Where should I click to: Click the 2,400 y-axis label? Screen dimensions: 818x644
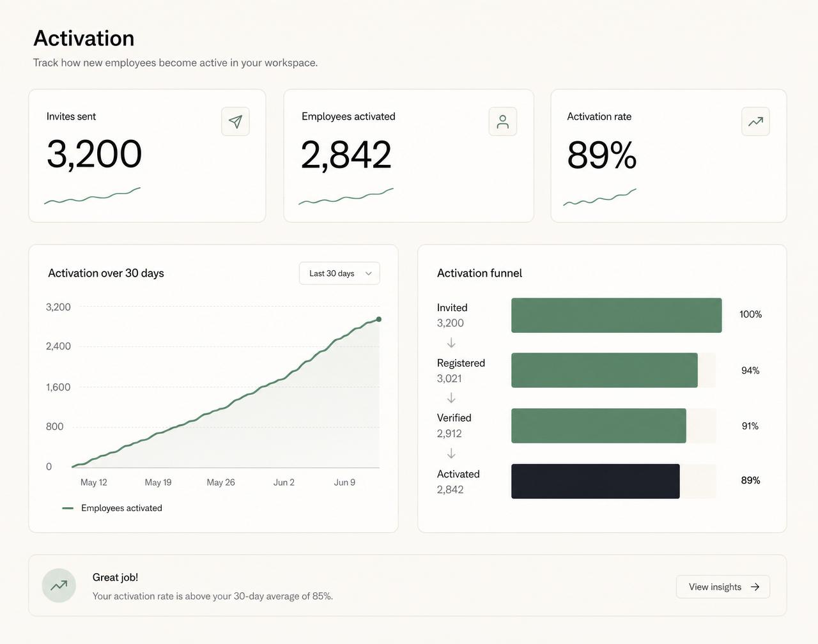coord(58,346)
